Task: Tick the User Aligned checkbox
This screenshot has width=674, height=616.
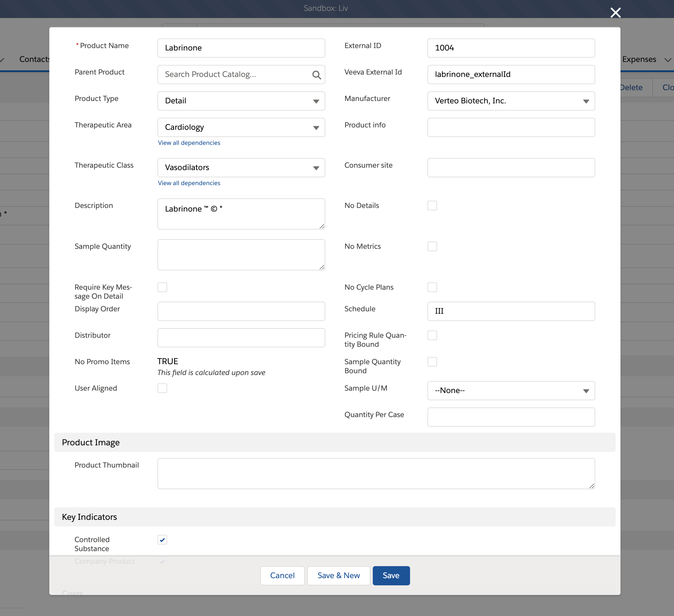Action: coord(162,388)
